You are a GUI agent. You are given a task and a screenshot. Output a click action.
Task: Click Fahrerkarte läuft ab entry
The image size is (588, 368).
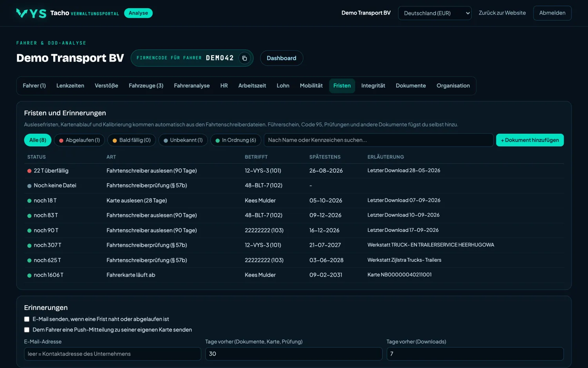point(131,275)
